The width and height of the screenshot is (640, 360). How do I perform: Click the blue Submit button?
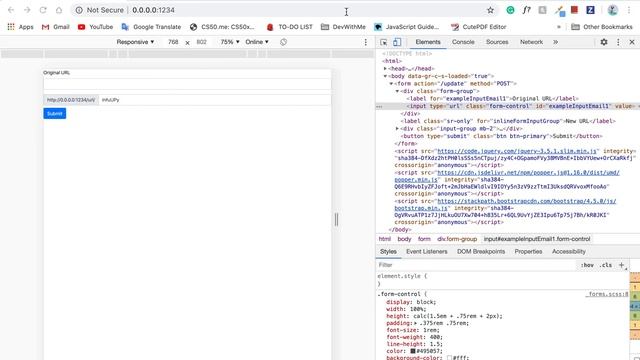(x=55, y=113)
